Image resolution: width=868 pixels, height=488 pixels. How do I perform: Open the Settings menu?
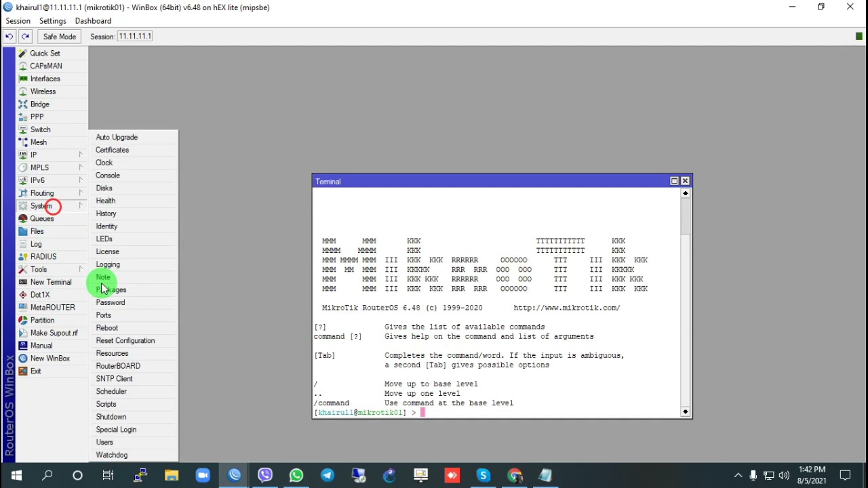pyautogui.click(x=52, y=21)
